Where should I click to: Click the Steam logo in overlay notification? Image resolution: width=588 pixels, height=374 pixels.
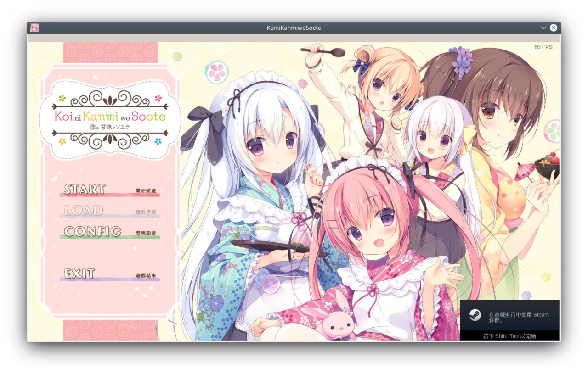(475, 315)
